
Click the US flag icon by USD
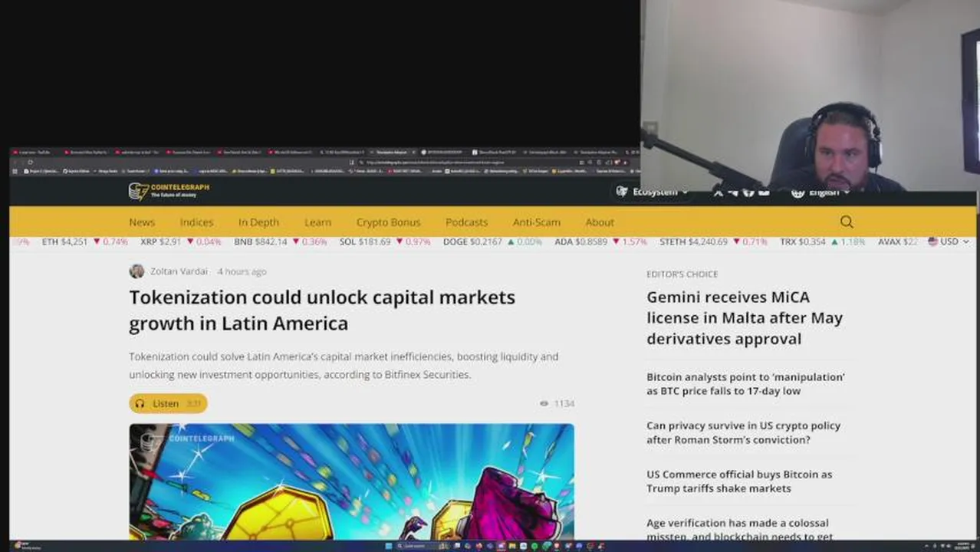point(932,242)
